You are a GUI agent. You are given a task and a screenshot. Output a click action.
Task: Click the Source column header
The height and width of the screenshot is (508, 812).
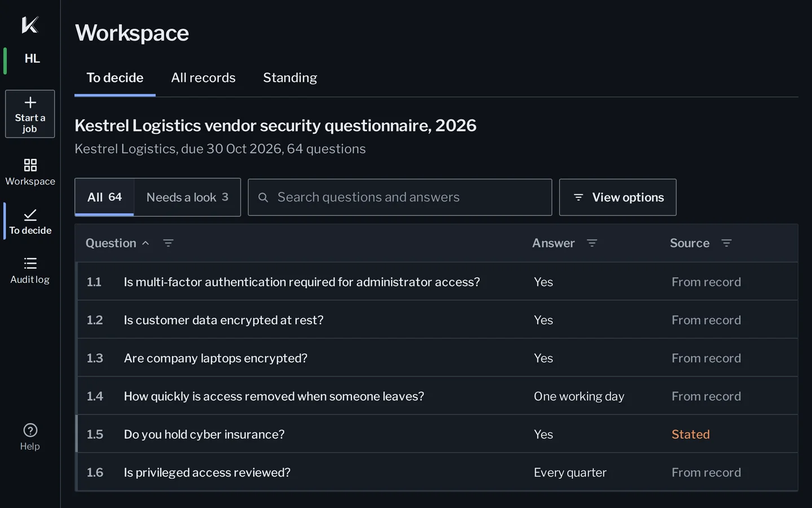point(690,243)
